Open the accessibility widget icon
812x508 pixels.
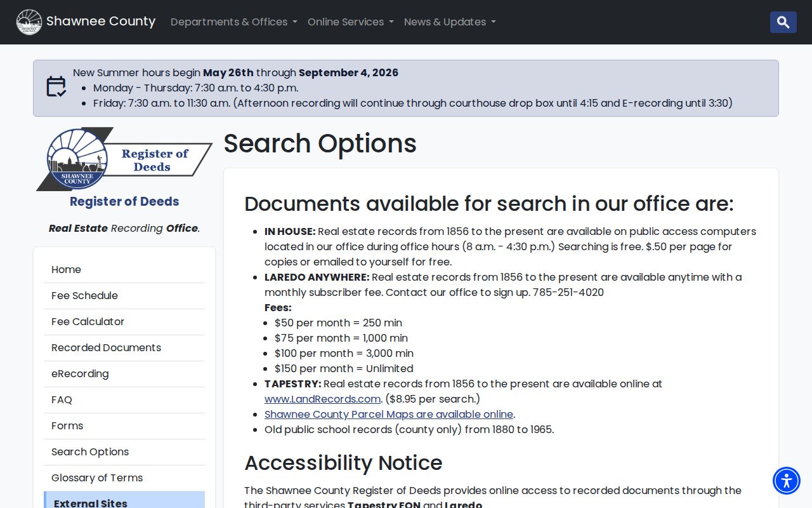pyautogui.click(x=787, y=481)
